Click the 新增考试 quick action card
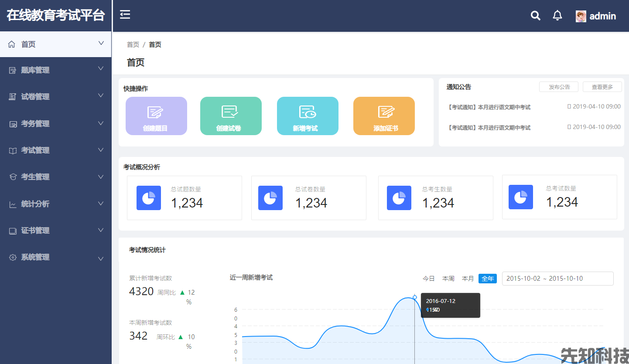The width and height of the screenshot is (629, 364). [x=308, y=116]
